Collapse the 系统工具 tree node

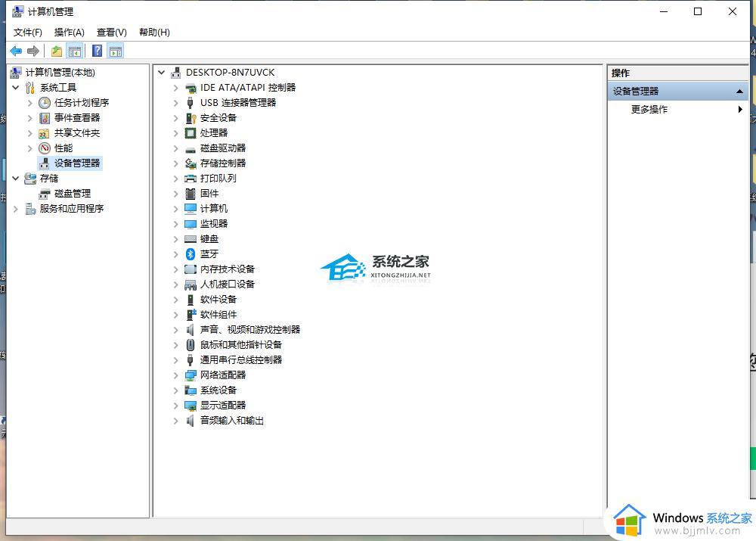pyautogui.click(x=15, y=87)
